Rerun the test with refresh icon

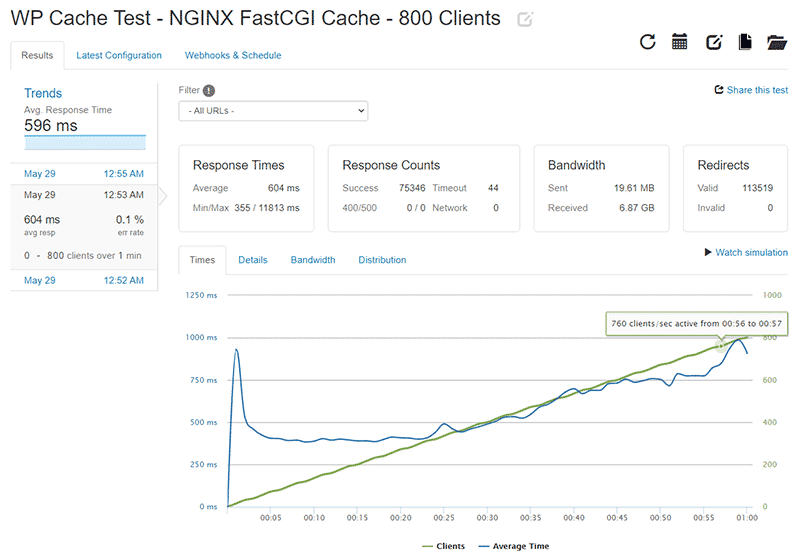[647, 42]
